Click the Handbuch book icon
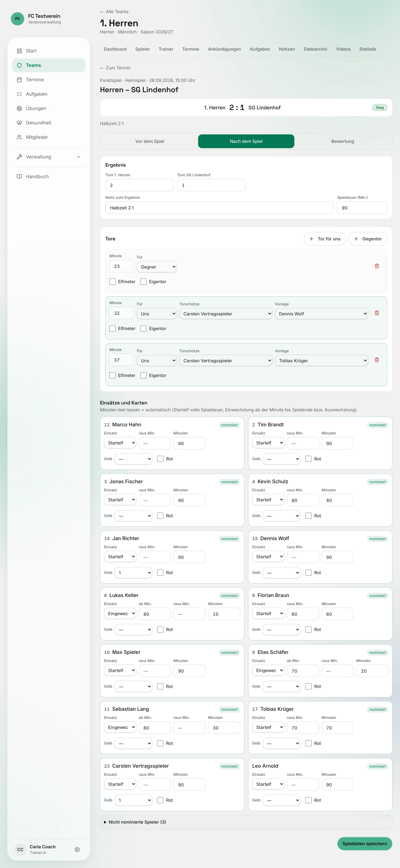This screenshot has height=868, width=400. point(19,177)
